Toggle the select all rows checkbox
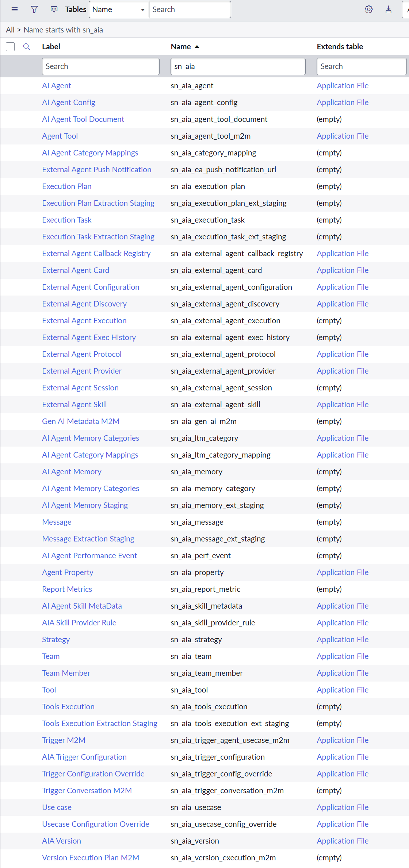 coord(10,47)
